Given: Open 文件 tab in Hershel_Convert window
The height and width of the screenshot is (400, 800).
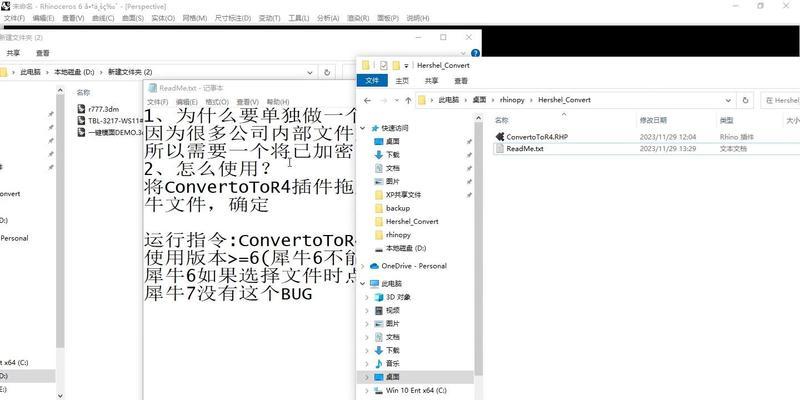Looking at the screenshot, I should [372, 81].
